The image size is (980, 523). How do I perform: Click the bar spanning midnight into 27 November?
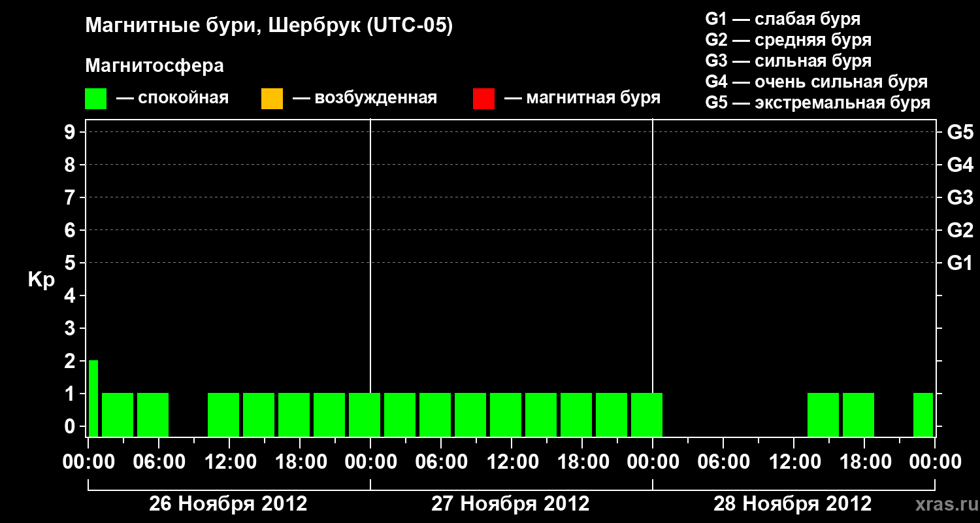coord(365,414)
